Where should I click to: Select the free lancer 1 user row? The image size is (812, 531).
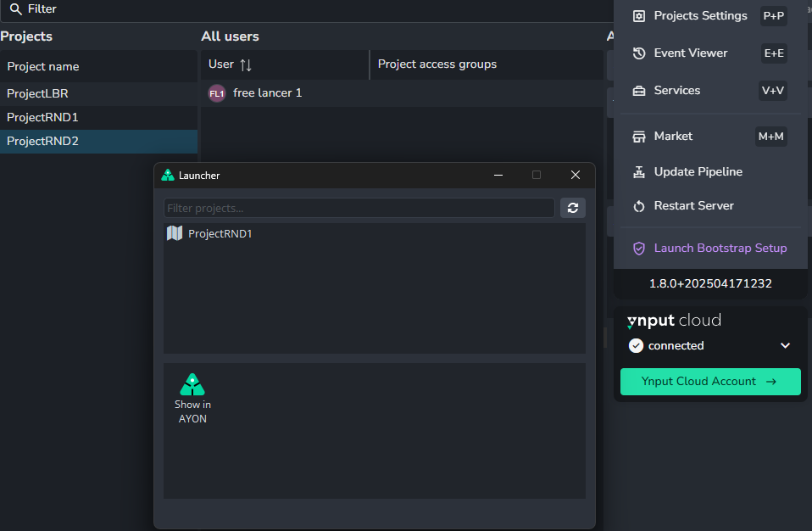coord(402,93)
